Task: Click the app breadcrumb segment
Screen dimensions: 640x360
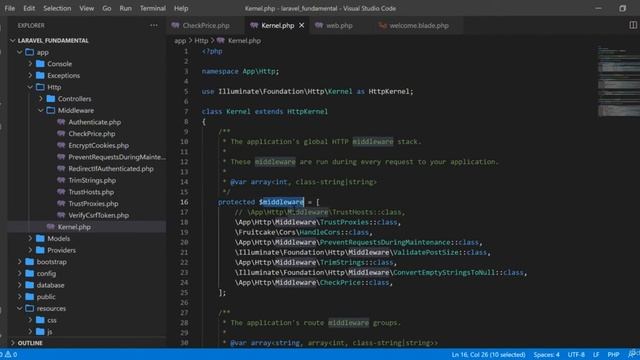Action: (x=180, y=40)
